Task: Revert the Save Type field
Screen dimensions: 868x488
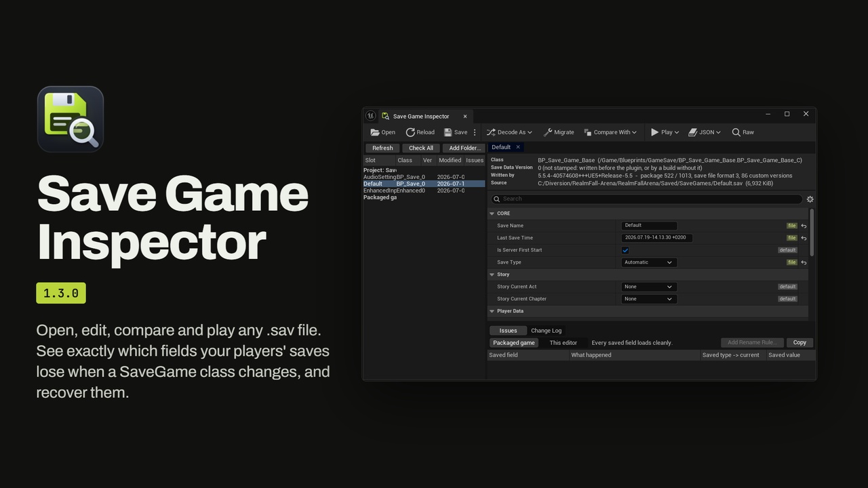Action: pyautogui.click(x=804, y=262)
